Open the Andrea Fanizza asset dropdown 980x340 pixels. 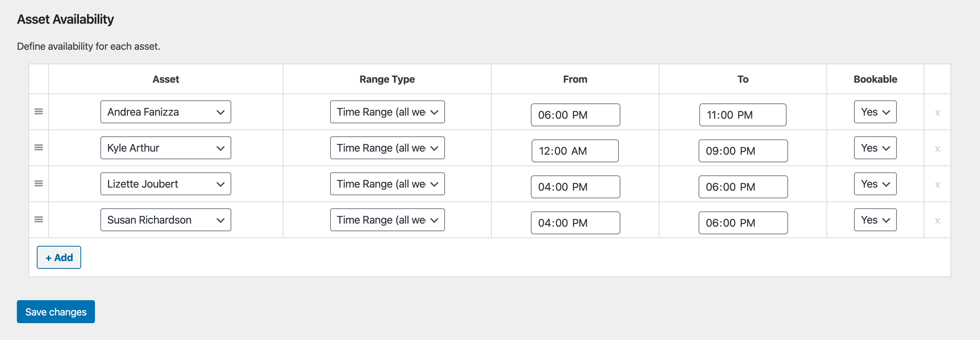(166, 112)
